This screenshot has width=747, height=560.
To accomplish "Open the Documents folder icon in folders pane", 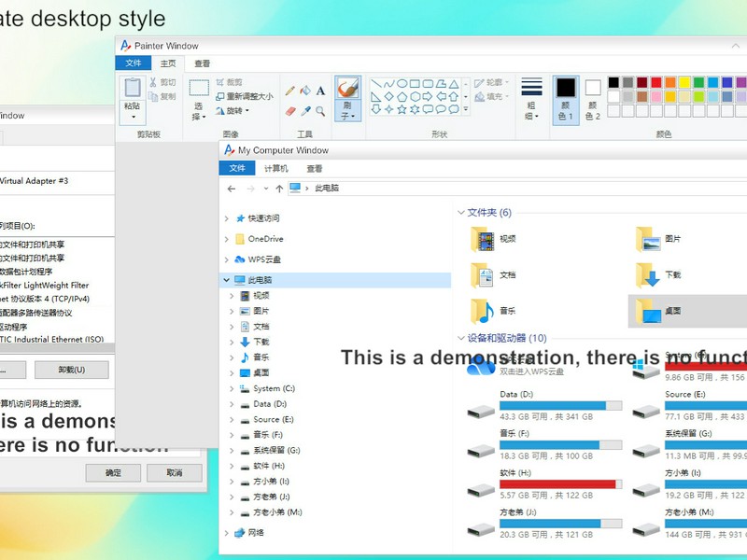I will [x=482, y=275].
